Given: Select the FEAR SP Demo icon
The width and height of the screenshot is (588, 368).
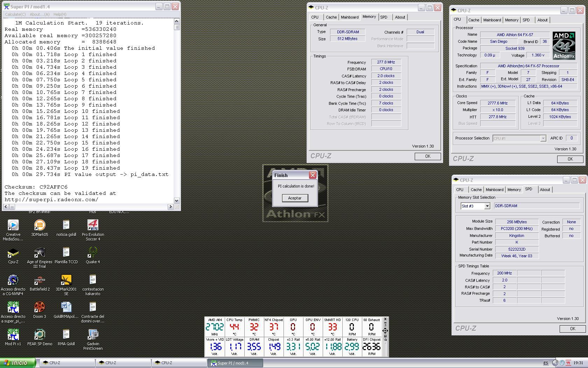Looking at the screenshot, I should (40, 334).
